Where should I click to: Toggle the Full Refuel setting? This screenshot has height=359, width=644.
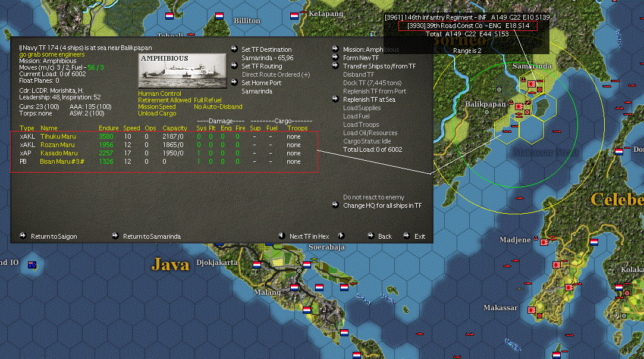pos(208,100)
